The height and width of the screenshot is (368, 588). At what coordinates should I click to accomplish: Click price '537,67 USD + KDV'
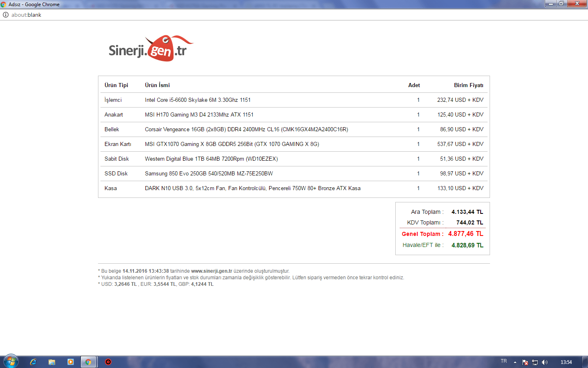click(x=460, y=144)
